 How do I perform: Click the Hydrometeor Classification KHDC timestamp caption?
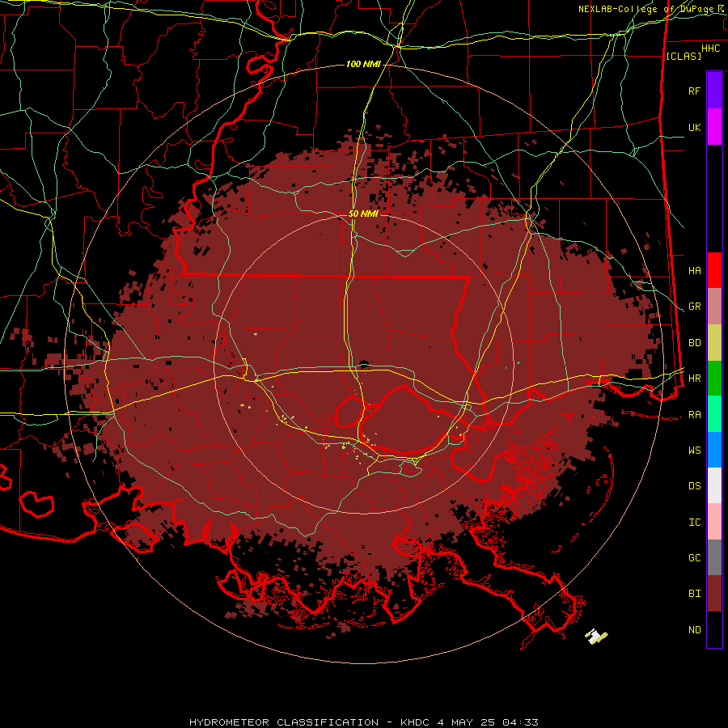tap(363, 722)
